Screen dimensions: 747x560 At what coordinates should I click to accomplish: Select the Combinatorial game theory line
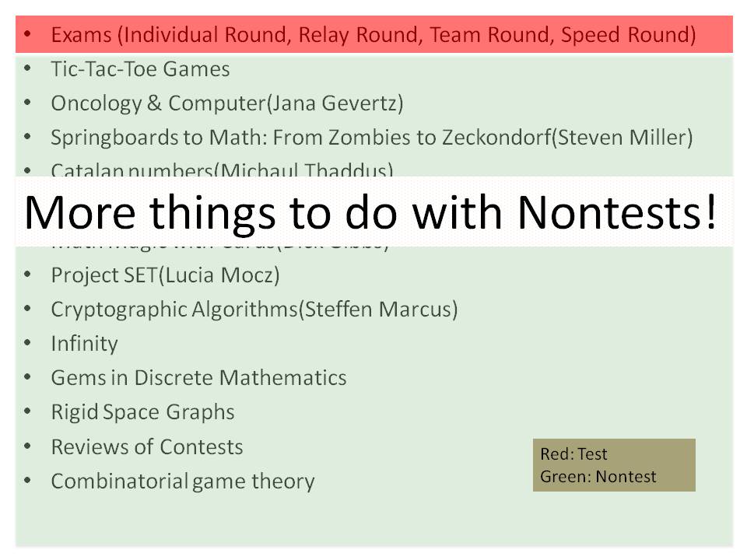(x=182, y=481)
